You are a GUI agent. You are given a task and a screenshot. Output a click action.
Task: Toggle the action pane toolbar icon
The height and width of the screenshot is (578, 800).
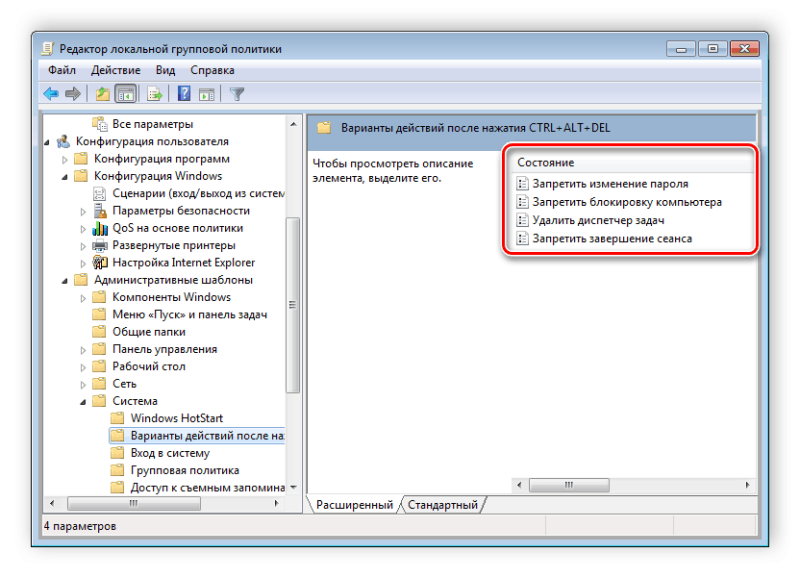[207, 94]
